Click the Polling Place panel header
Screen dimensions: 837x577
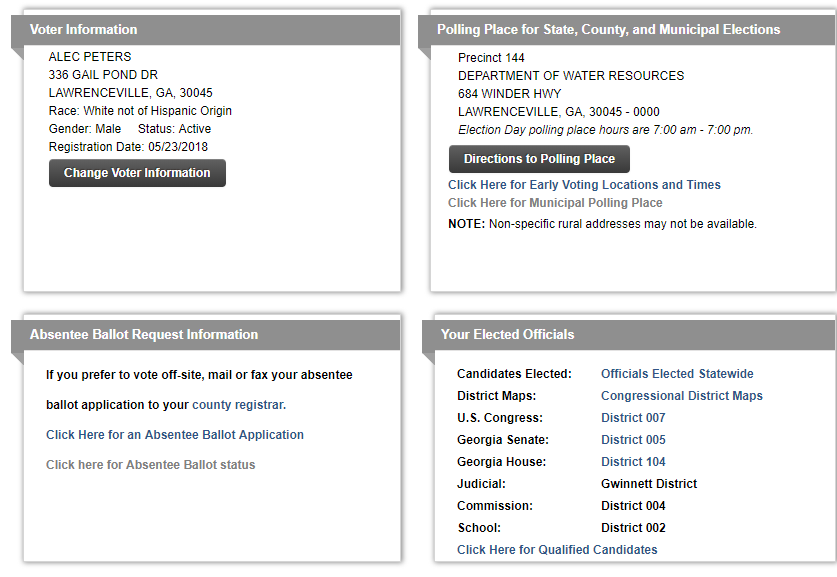click(627, 30)
